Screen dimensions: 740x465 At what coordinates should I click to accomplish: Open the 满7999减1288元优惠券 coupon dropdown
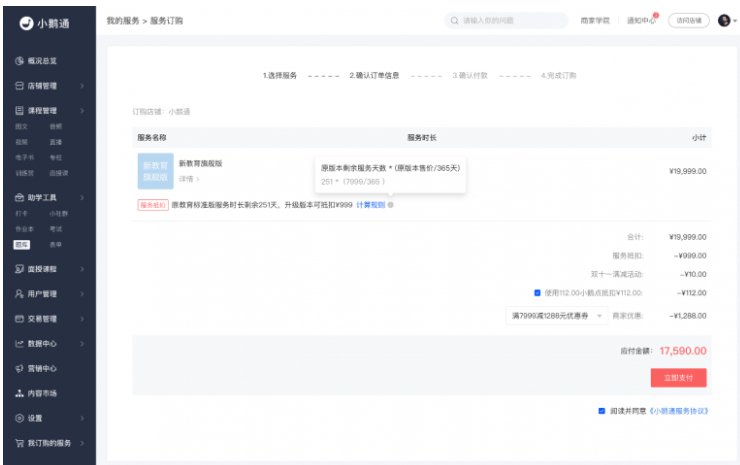point(557,316)
